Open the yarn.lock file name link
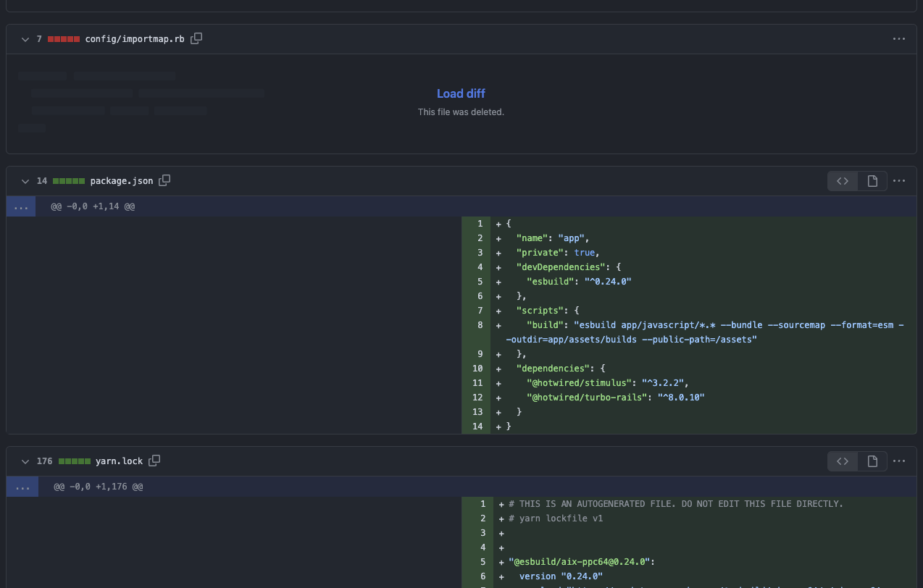Image resolution: width=923 pixels, height=588 pixels. click(x=119, y=461)
